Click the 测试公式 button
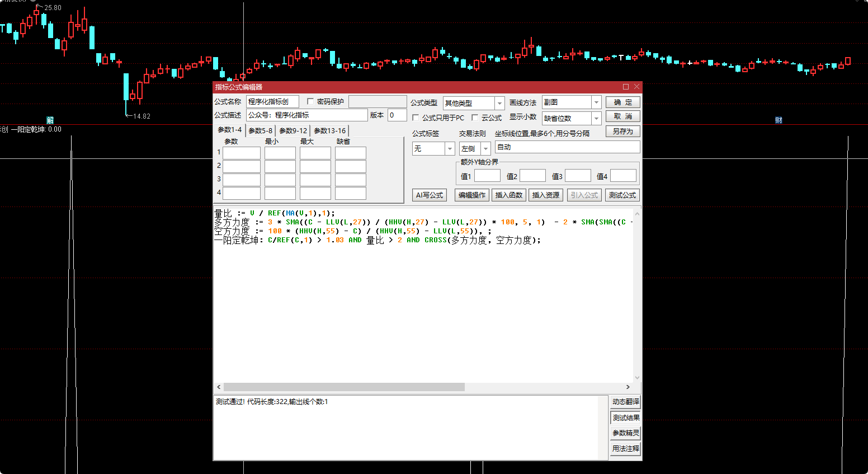868x474 pixels. 622,195
